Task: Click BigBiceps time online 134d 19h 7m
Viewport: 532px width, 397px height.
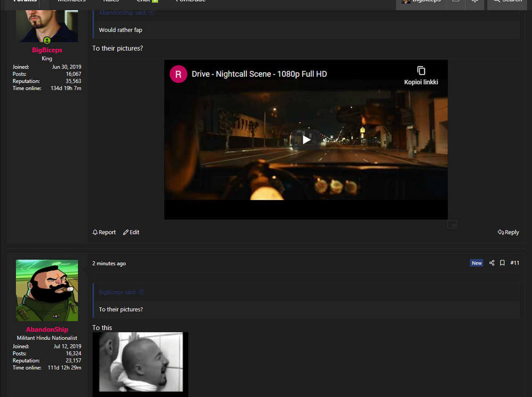Action: coord(66,88)
